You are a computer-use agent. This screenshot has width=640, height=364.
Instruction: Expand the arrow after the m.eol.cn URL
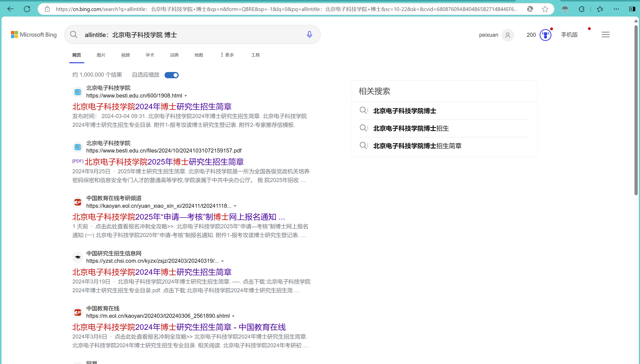[233, 316]
